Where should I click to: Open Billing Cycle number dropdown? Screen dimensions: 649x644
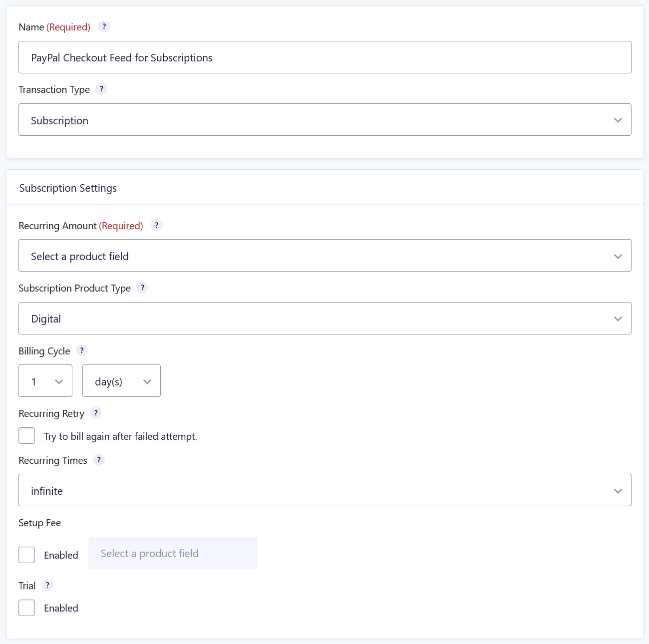[45, 381]
